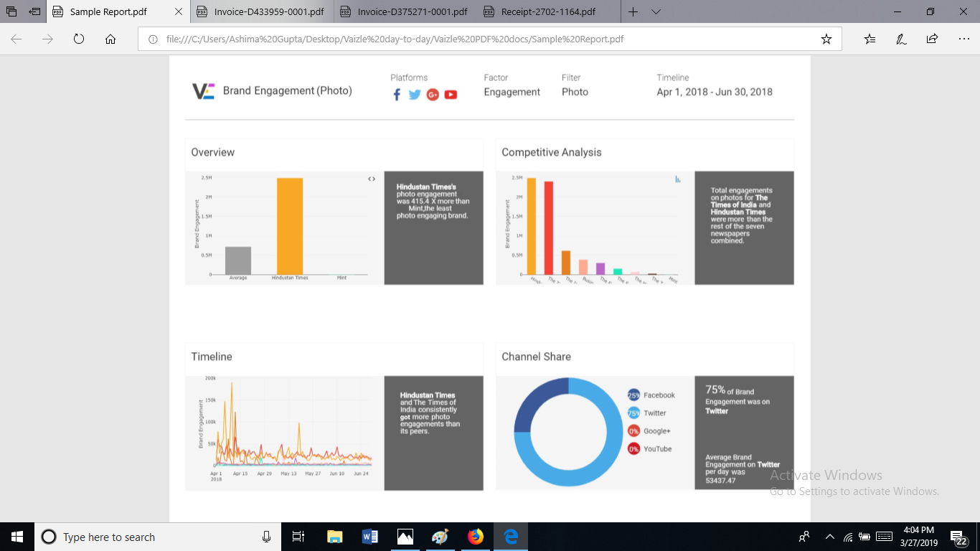Open the set-aside tabs icon at far left
This screenshot has height=551, width=980.
11,12
